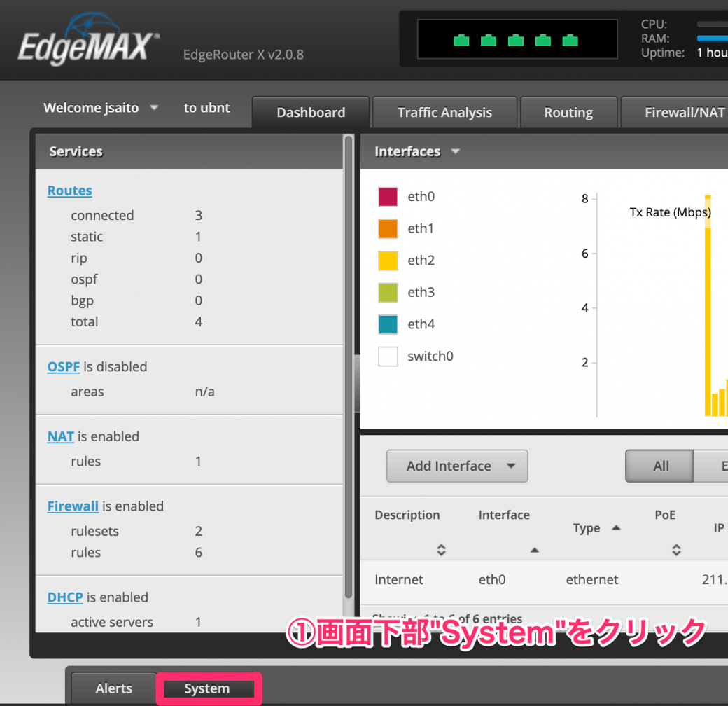Switch to the Traffic Analysis tab
This screenshot has height=706, width=728.
444,112
